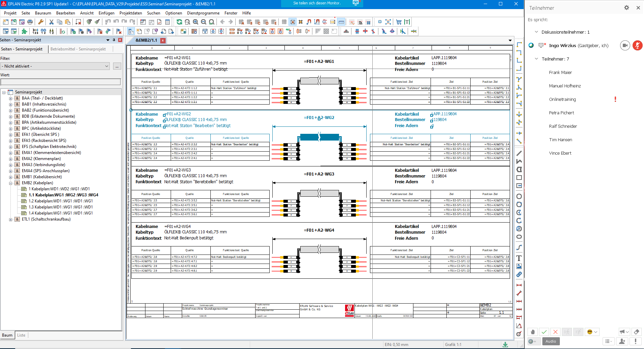Toggle the camera next to Ingo Wirzius

point(625,45)
